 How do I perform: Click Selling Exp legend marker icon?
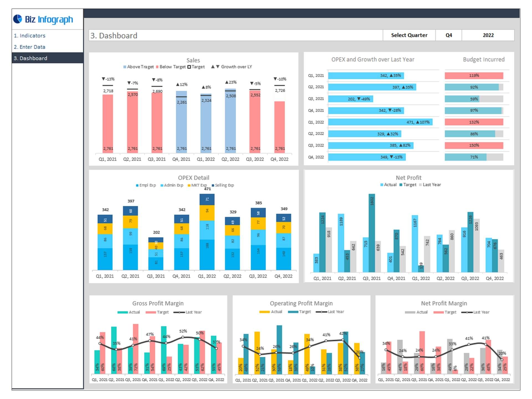coord(213,185)
